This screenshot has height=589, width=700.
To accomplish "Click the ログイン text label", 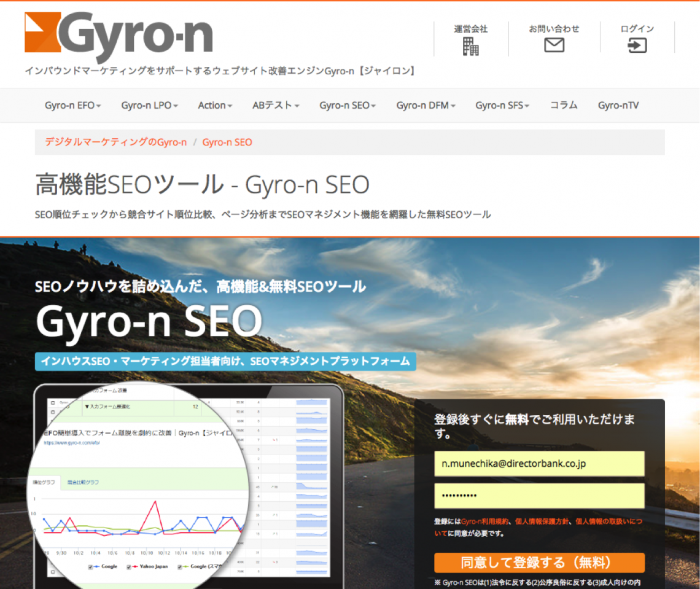I will [x=637, y=29].
